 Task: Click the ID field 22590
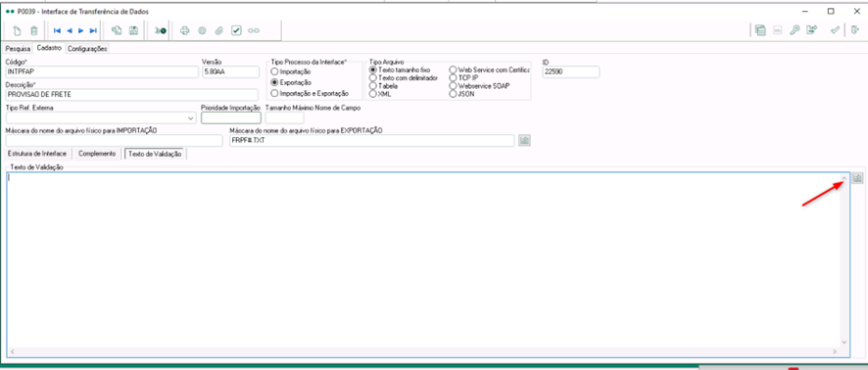pyautogui.click(x=571, y=71)
